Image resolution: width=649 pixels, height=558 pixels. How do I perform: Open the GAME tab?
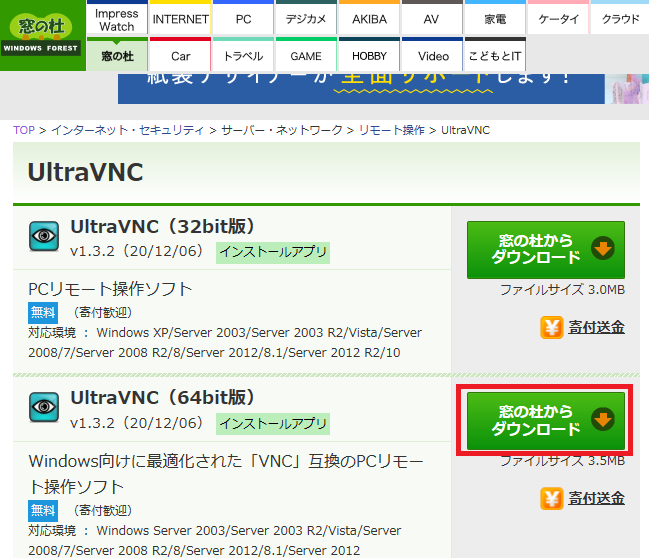(x=306, y=55)
